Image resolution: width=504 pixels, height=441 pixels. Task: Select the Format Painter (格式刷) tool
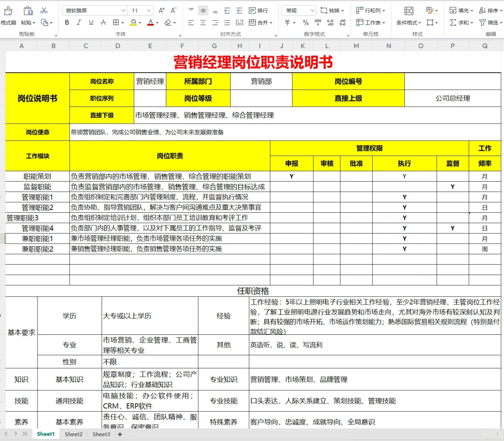[x=8, y=15]
